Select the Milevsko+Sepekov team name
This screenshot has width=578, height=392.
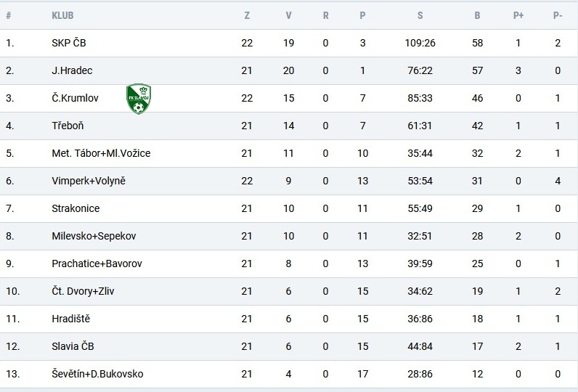(x=94, y=236)
